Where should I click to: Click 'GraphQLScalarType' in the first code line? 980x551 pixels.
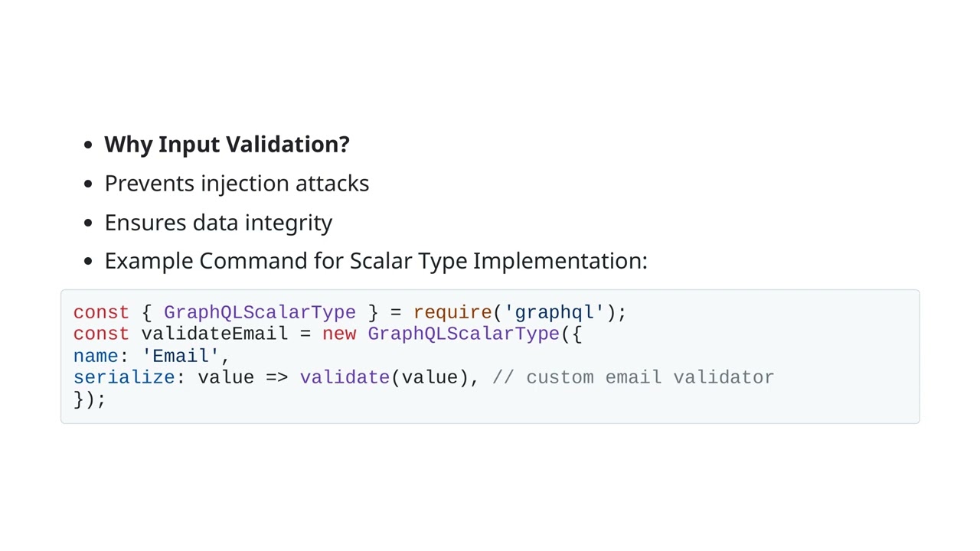260,312
